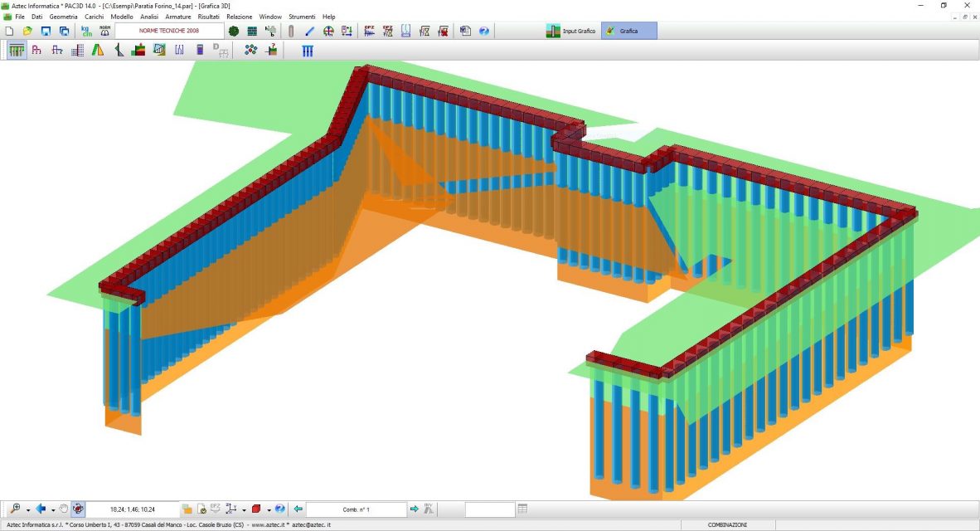The height and width of the screenshot is (531, 980).
Task: Open the Analisi menu
Action: coord(149,17)
